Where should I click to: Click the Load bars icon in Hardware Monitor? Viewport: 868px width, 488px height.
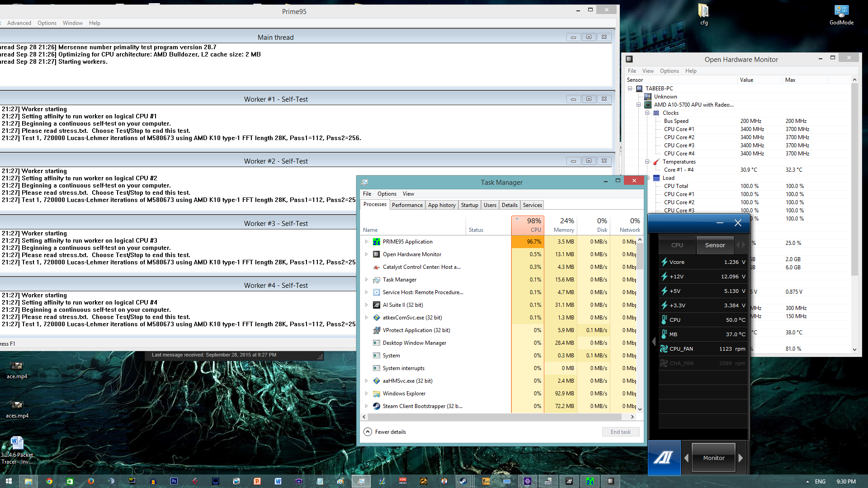[656, 178]
